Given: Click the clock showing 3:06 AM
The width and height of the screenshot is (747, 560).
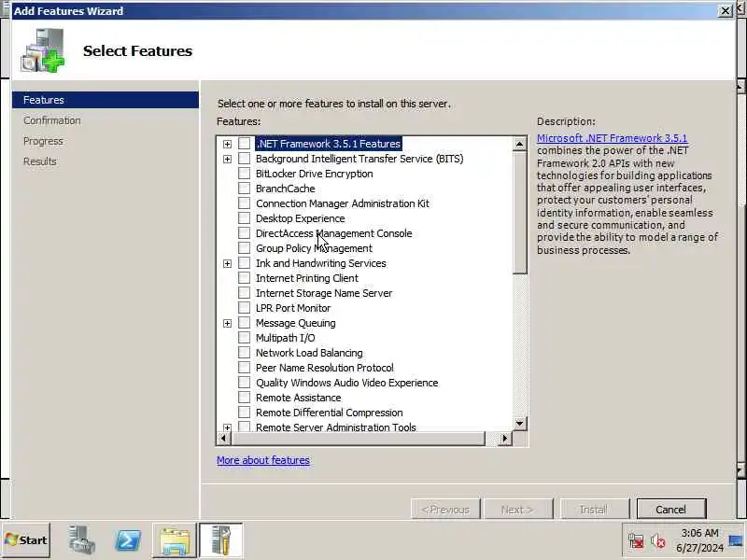Looking at the screenshot, I should click(699, 533).
